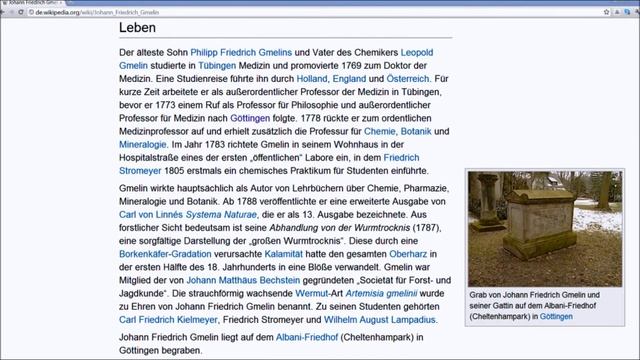Close the Johann Friedrich Gmelin tab
The width and height of the screenshot is (640, 360).
(x=61, y=2)
